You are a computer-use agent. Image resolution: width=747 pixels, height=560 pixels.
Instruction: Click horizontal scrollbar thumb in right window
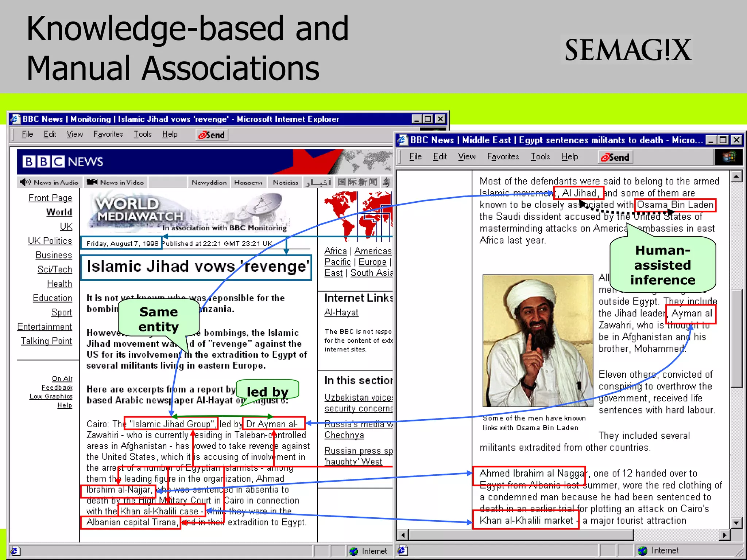[x=521, y=535]
